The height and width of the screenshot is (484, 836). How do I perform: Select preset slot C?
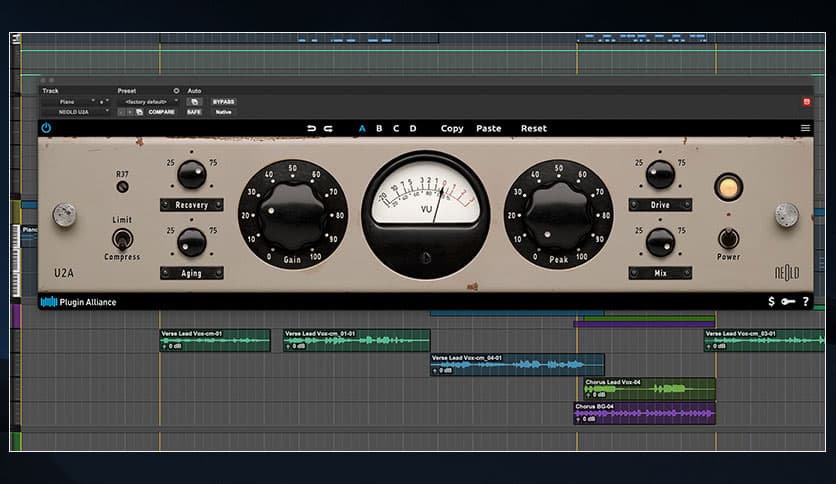point(396,128)
